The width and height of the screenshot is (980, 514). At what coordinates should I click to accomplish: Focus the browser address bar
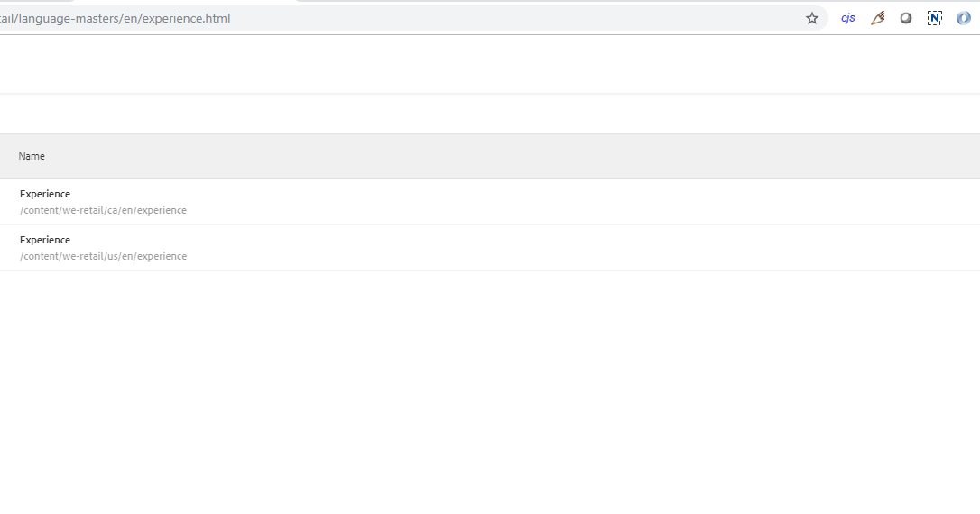pyautogui.click(x=451, y=18)
